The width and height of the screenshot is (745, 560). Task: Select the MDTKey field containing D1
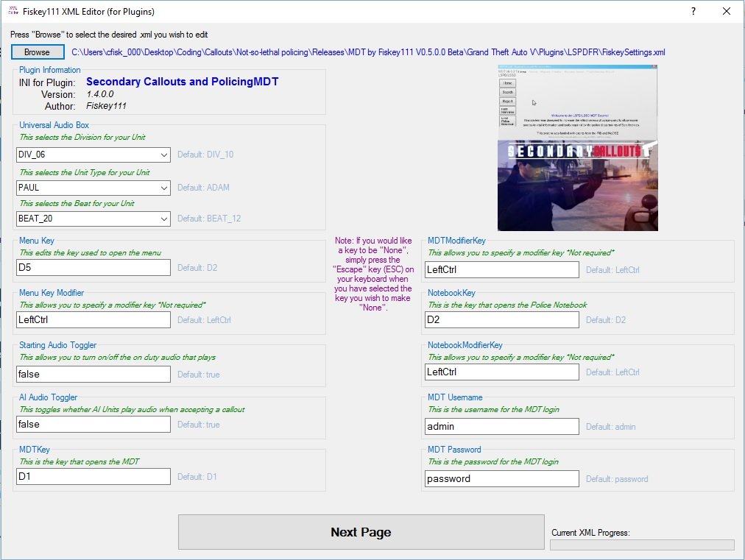[x=93, y=477]
